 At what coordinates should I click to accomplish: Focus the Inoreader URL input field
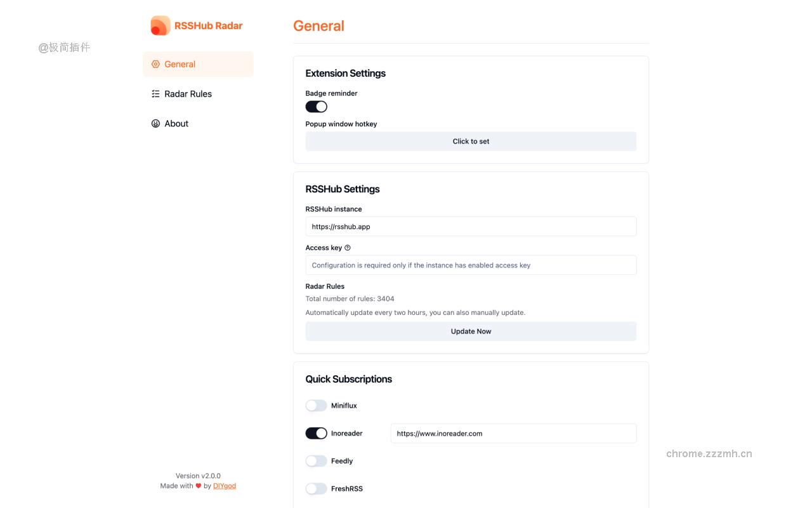513,434
